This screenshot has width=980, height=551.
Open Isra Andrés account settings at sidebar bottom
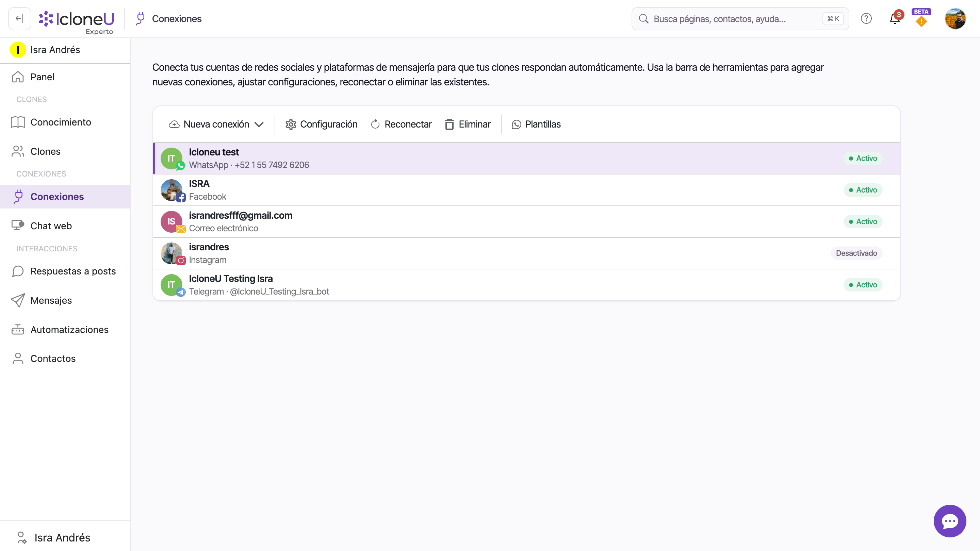coord(65,537)
